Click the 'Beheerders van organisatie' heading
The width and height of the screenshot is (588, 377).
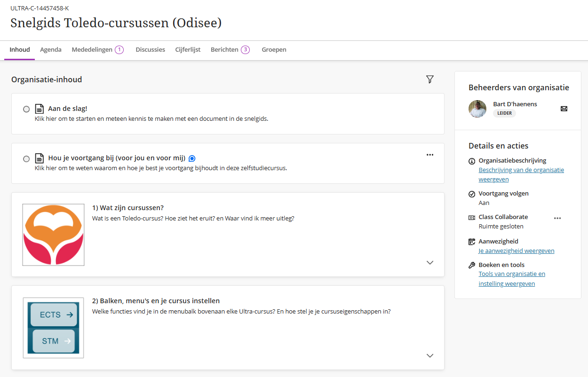point(519,87)
